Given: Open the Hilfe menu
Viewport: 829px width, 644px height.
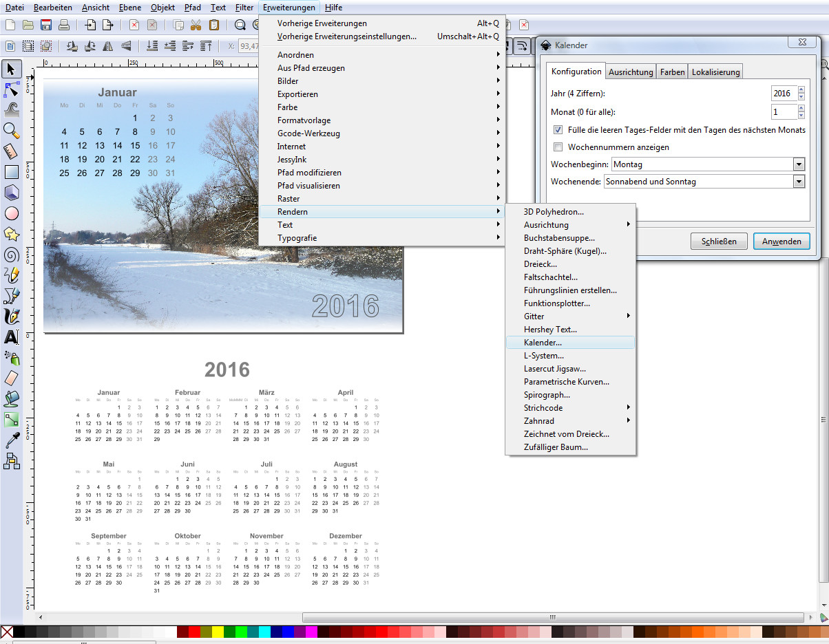Looking at the screenshot, I should [333, 8].
